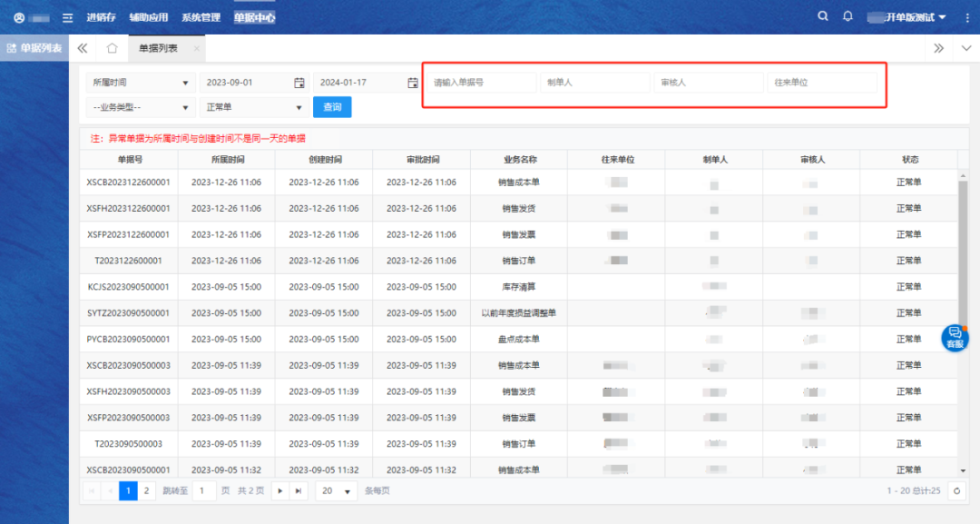Change page size dropdown showing 20
This screenshot has height=524, width=980.
(338, 490)
